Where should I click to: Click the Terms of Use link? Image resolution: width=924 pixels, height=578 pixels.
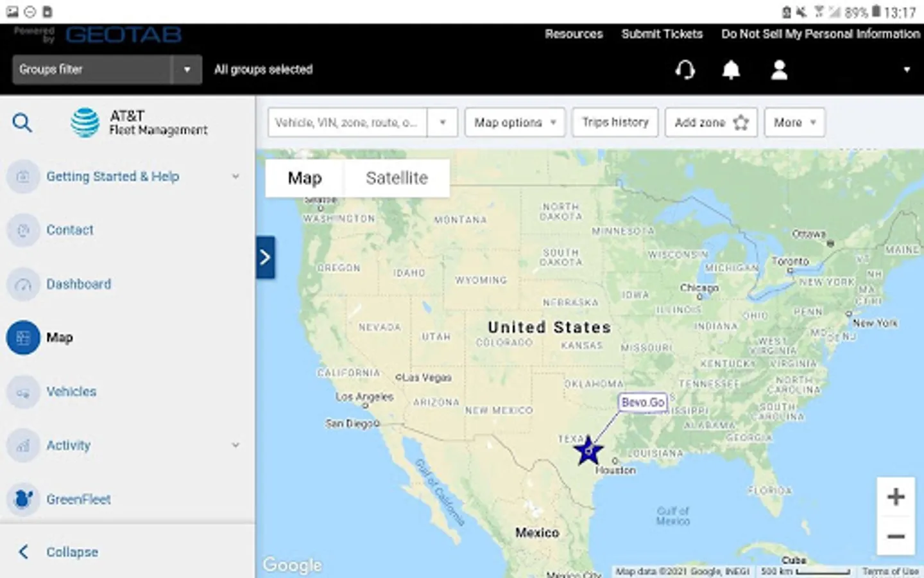coord(890,571)
